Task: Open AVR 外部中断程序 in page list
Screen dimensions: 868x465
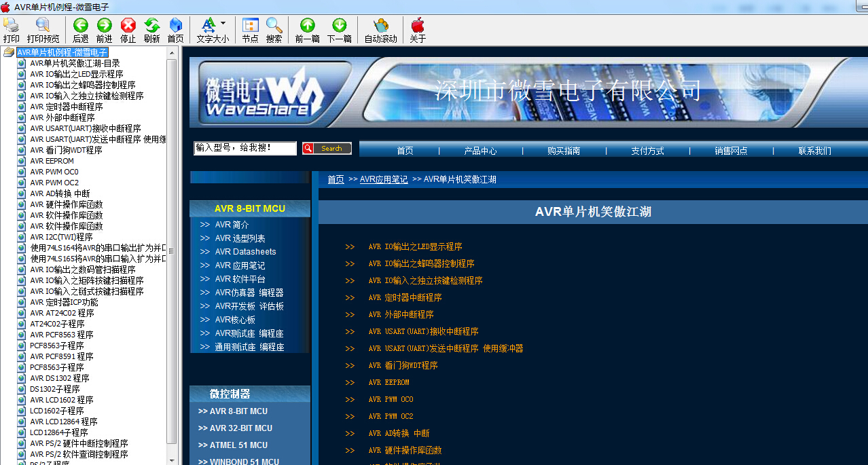Action: click(x=401, y=314)
